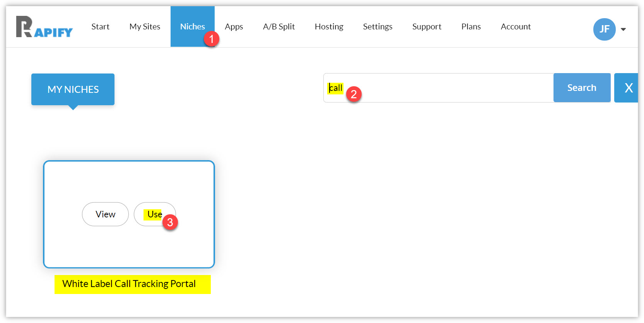The image size is (644, 323).
Task: Open My Sites in the navigation
Action: [145, 27]
